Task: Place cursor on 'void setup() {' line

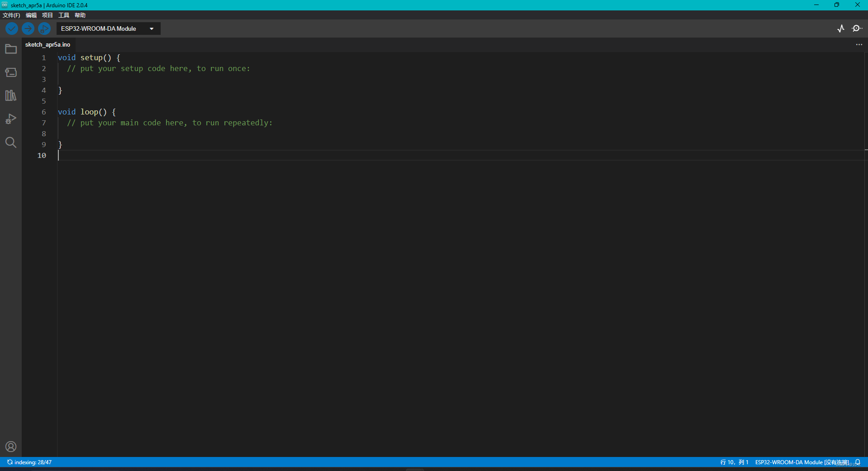Action: [89, 57]
